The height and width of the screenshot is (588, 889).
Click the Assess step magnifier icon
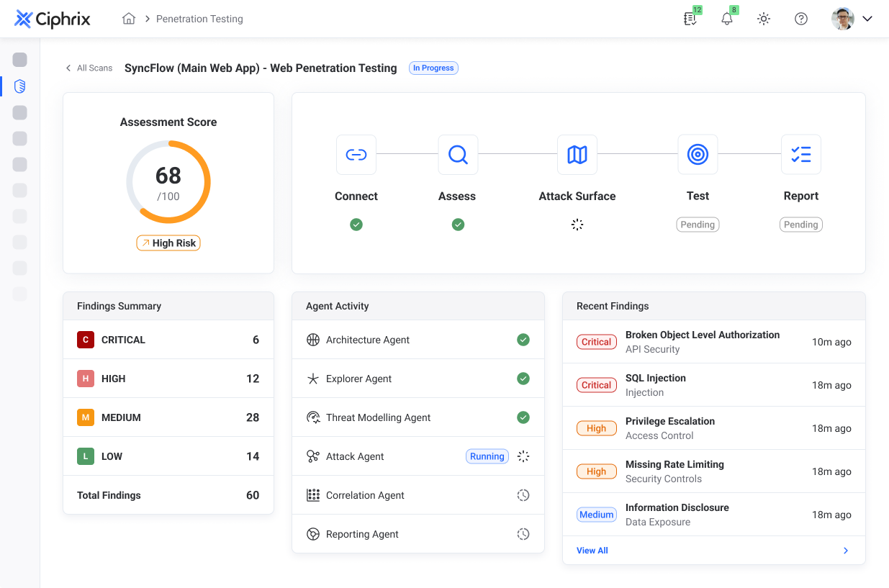[458, 154]
